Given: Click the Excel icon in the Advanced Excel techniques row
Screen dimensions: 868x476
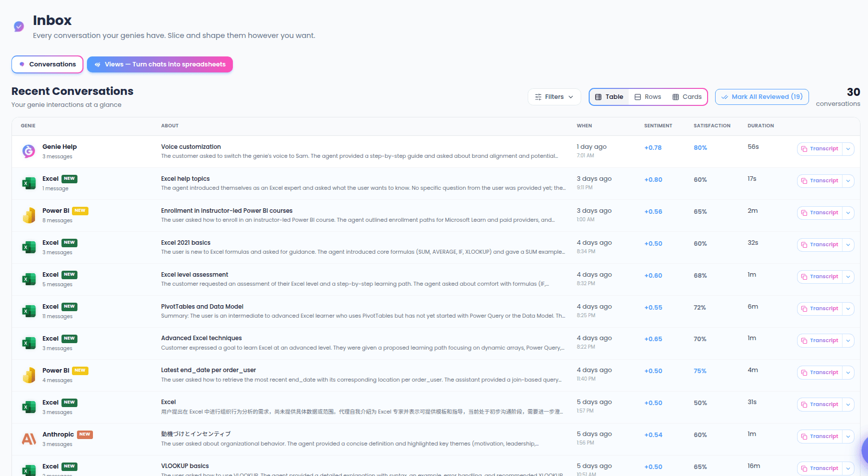Looking at the screenshot, I should point(29,343).
